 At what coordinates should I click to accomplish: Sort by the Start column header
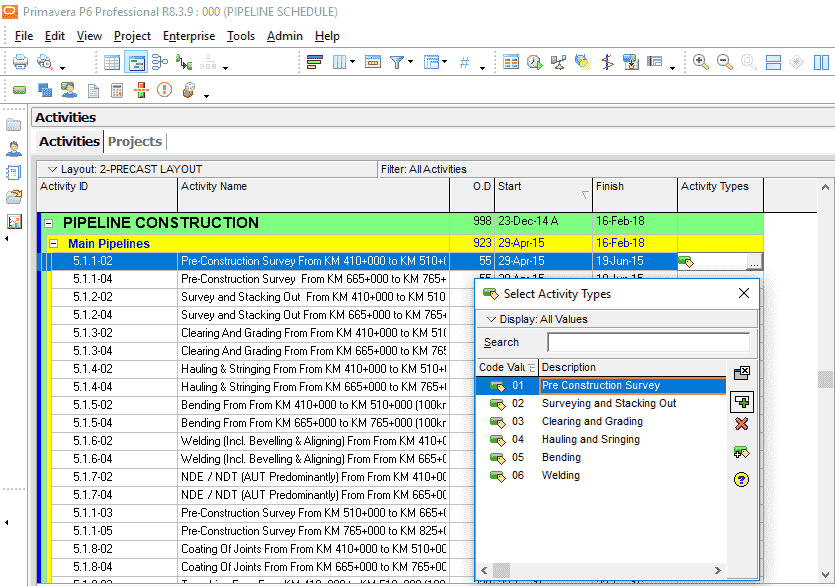coord(543,194)
